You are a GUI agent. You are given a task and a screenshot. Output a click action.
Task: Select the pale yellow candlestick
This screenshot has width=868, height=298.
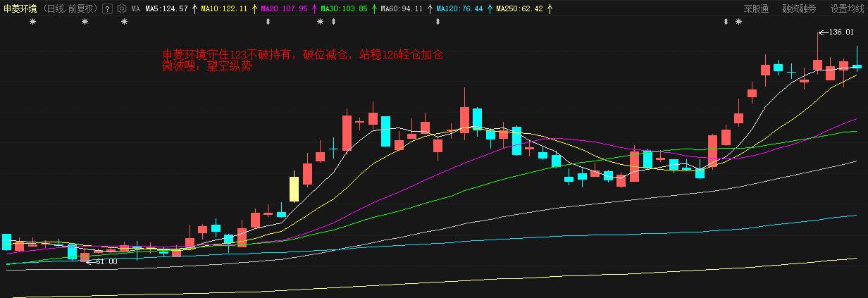[x=294, y=190]
